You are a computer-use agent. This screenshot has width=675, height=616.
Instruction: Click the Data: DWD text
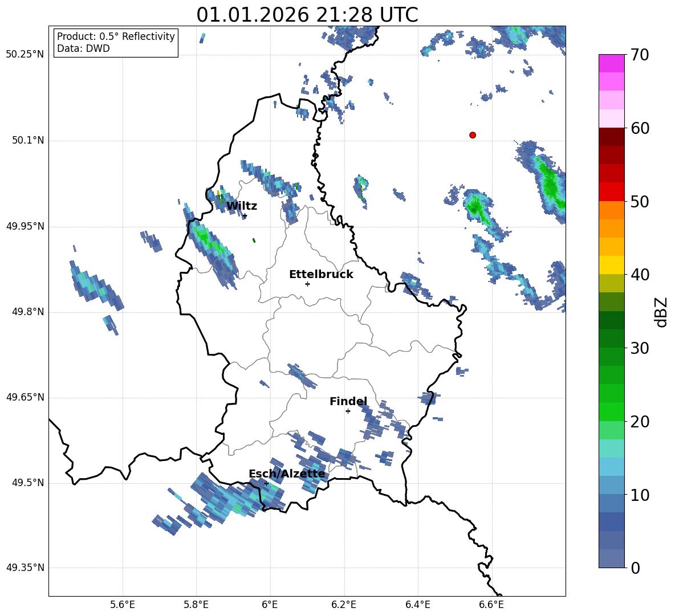coord(83,48)
